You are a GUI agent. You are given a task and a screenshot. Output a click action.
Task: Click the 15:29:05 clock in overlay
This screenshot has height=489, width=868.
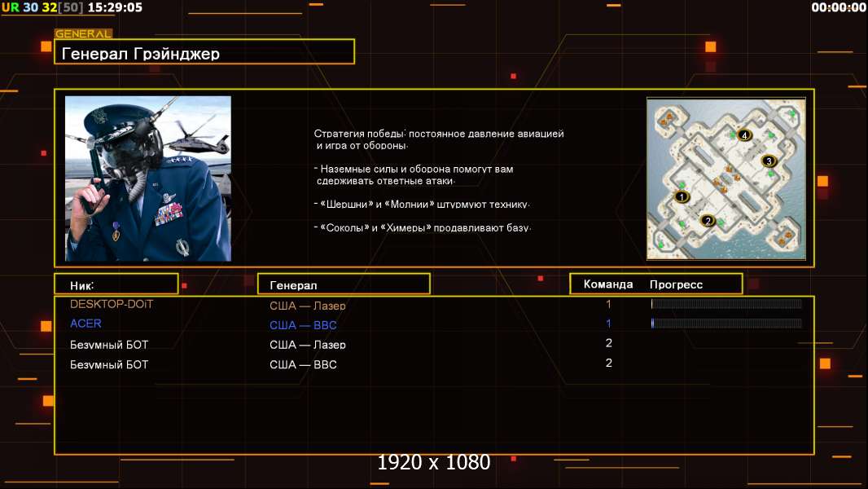pyautogui.click(x=115, y=7)
